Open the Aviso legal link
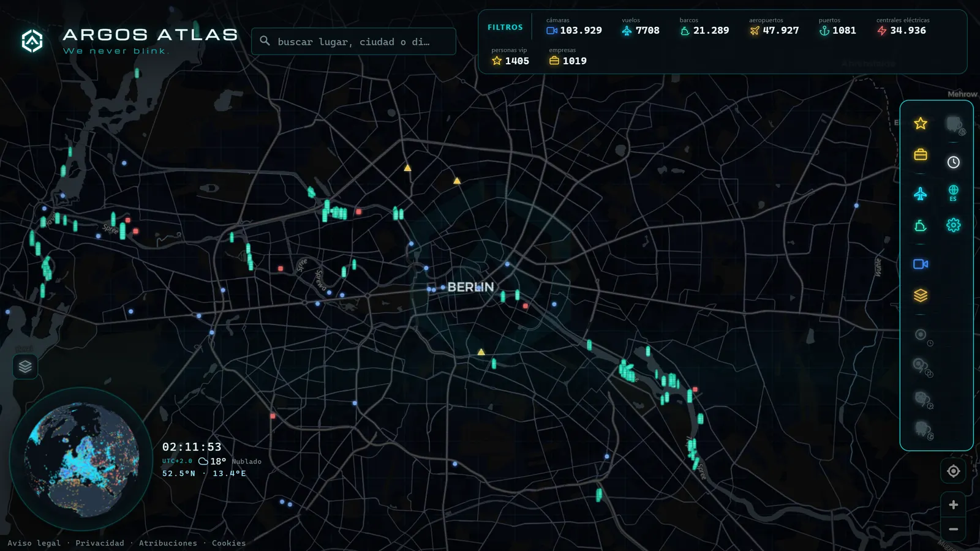980x551 pixels. 34,543
